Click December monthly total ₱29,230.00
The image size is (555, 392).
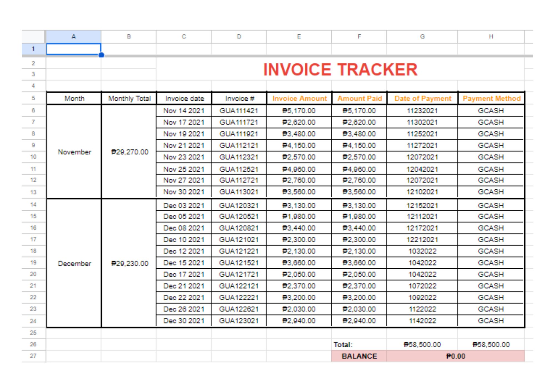click(x=130, y=263)
